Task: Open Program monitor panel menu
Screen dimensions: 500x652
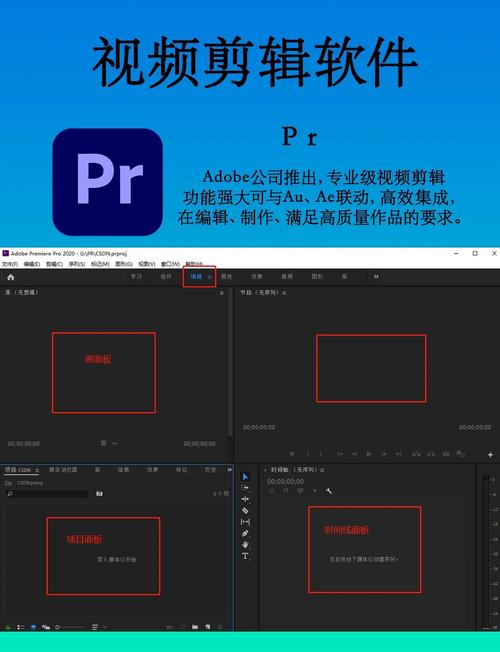Action: [285, 293]
